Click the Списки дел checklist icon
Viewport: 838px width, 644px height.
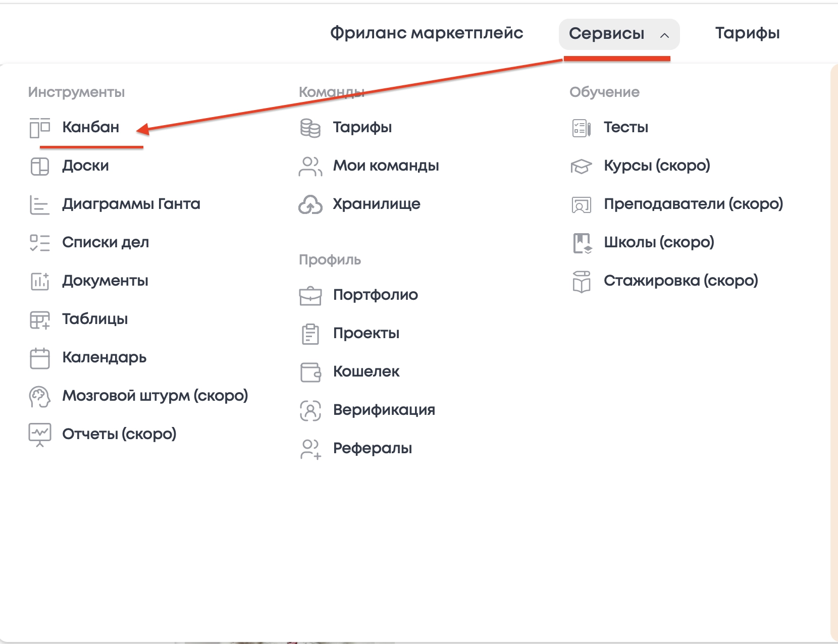click(x=40, y=243)
